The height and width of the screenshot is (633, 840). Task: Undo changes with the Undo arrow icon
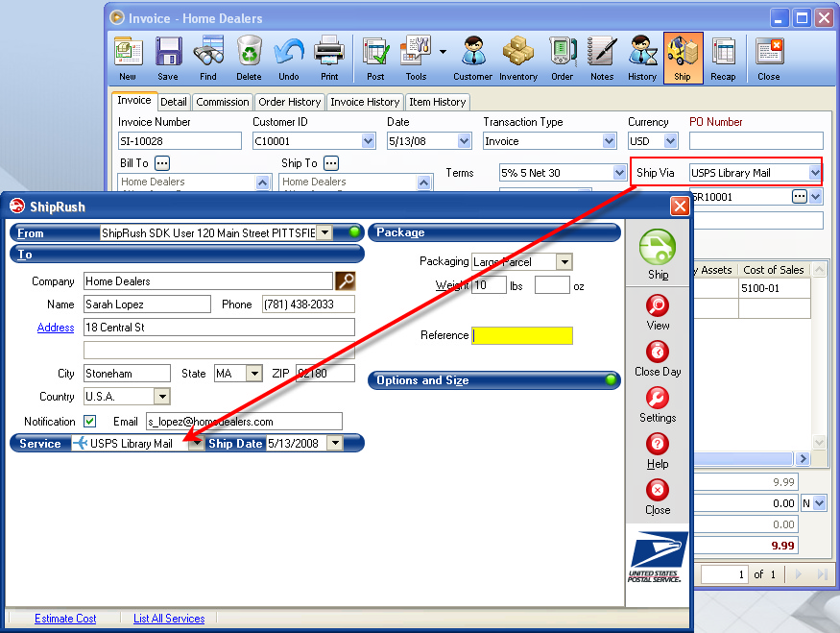coord(289,58)
